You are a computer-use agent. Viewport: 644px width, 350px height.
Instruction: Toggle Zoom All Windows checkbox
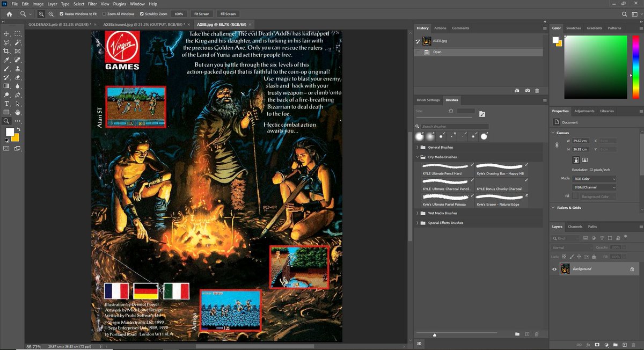(x=104, y=14)
